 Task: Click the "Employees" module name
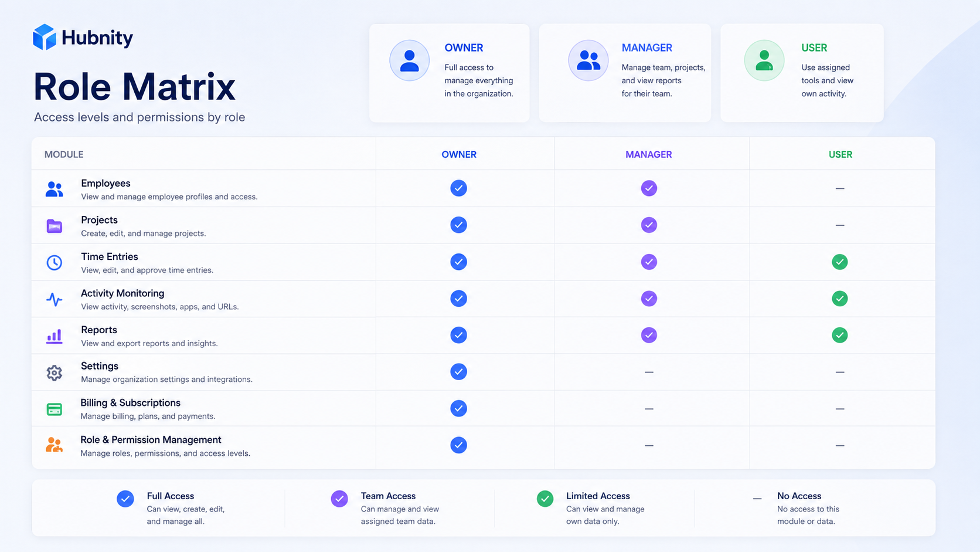click(x=106, y=184)
